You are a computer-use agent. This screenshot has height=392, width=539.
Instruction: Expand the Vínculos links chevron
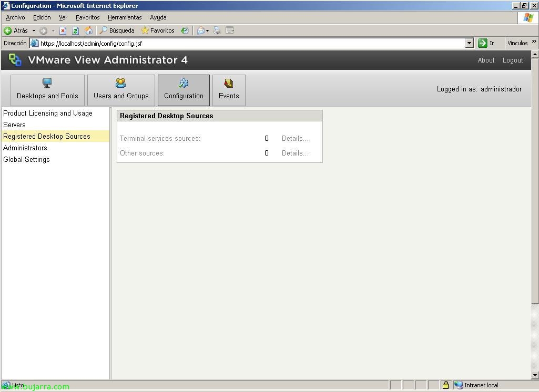click(534, 42)
